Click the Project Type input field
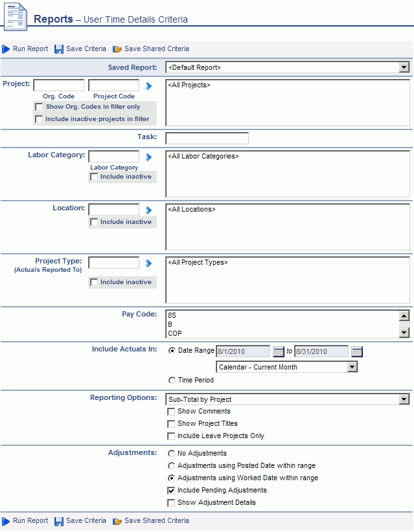The image size is (414, 532). click(114, 263)
